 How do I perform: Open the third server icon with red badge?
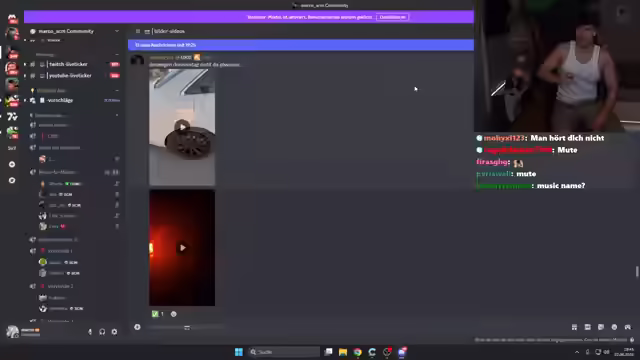click(12, 52)
